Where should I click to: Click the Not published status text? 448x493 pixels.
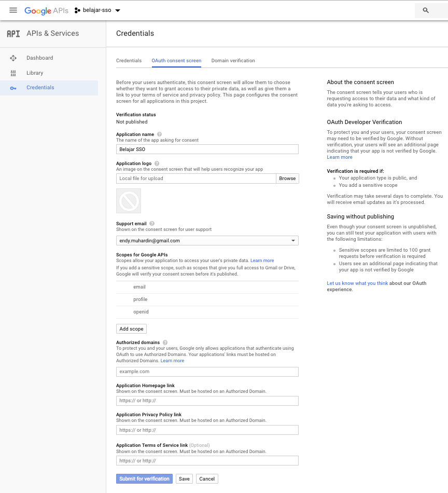pos(132,122)
